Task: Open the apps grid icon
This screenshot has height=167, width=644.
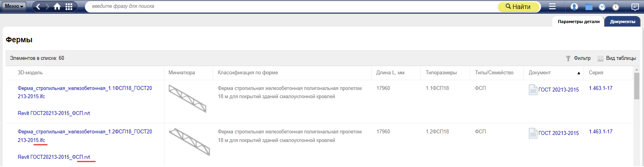Action: tap(69, 6)
